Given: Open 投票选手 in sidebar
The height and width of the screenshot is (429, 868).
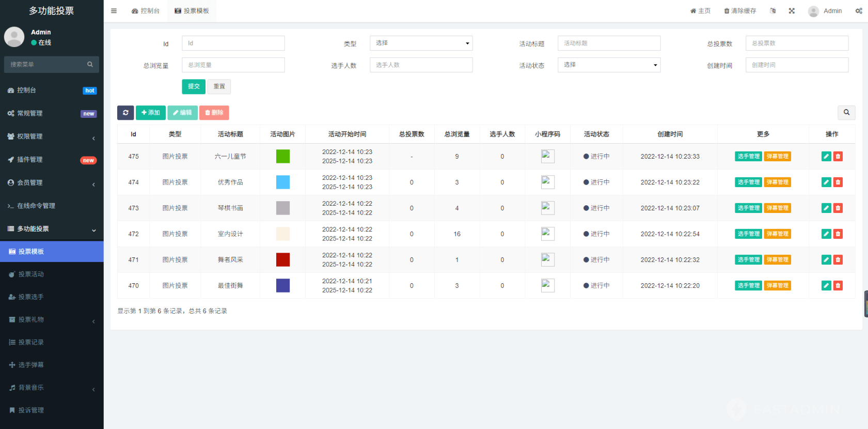Looking at the screenshot, I should click(52, 297).
